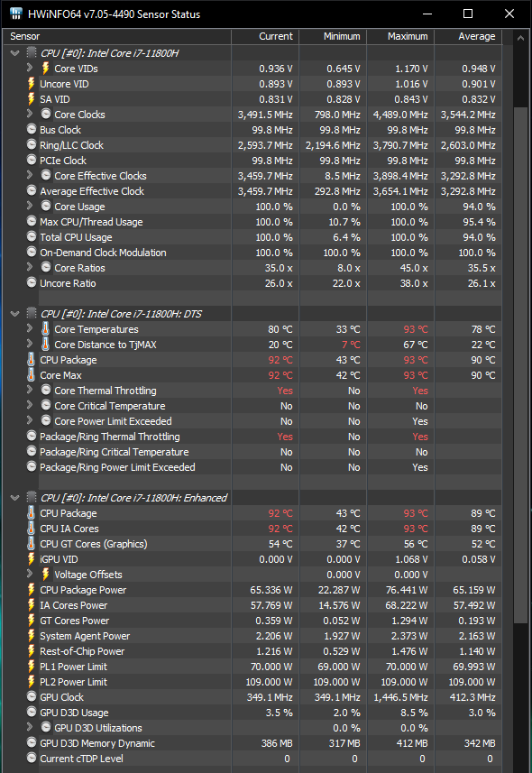Viewport: 532px width, 773px height.
Task: Click the clock icon beside Average Effective Clock
Action: pos(32,190)
